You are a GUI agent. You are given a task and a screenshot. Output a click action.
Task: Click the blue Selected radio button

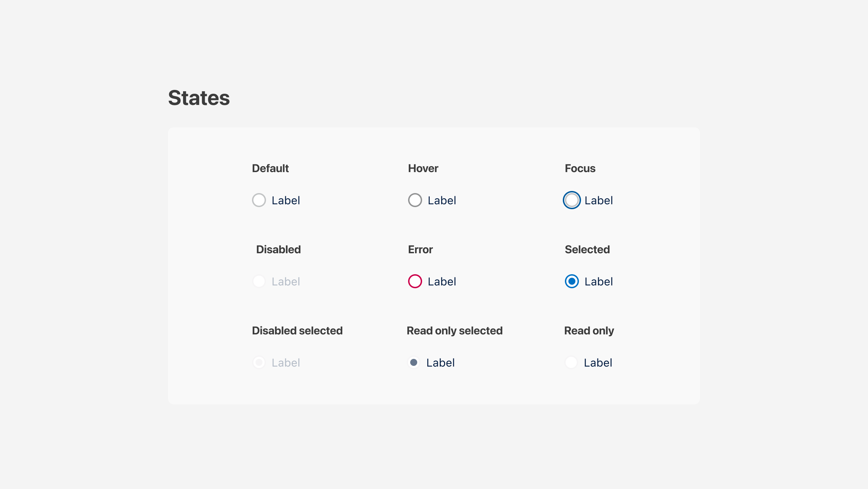coord(572,281)
